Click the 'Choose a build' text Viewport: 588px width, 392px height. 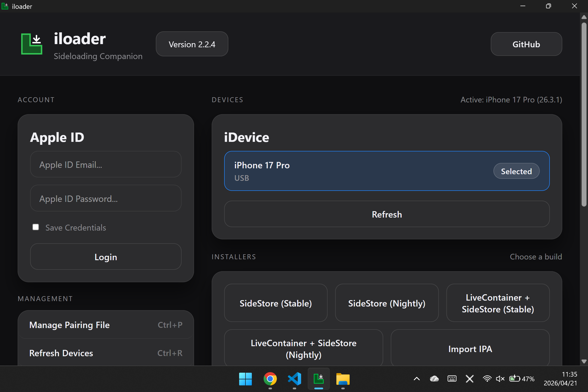click(536, 257)
